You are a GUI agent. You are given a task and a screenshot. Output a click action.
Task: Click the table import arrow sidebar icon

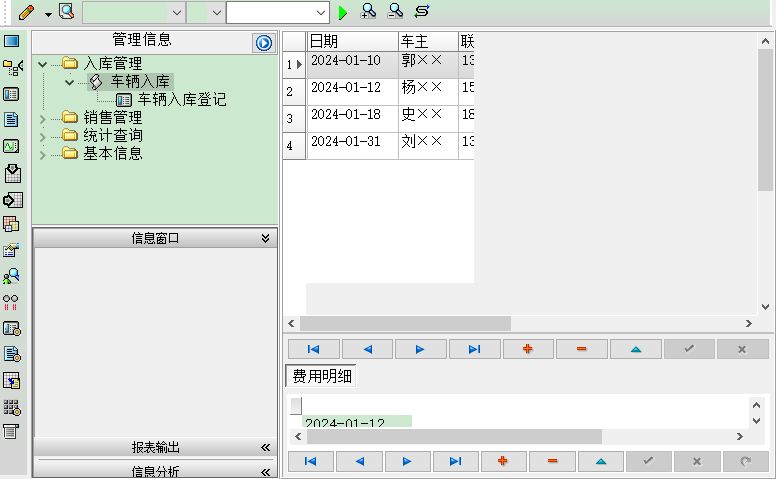(x=11, y=381)
